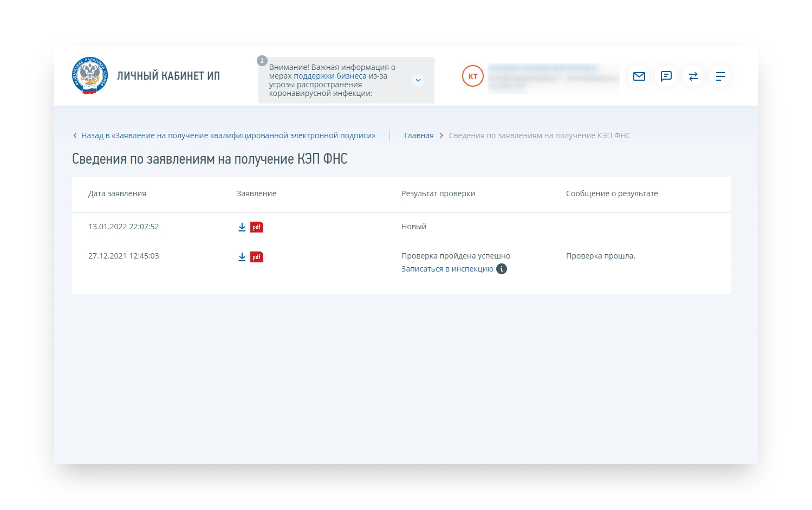Open the PDF for the 13.01.2022 application
This screenshot has height=510, width=812.
(257, 227)
